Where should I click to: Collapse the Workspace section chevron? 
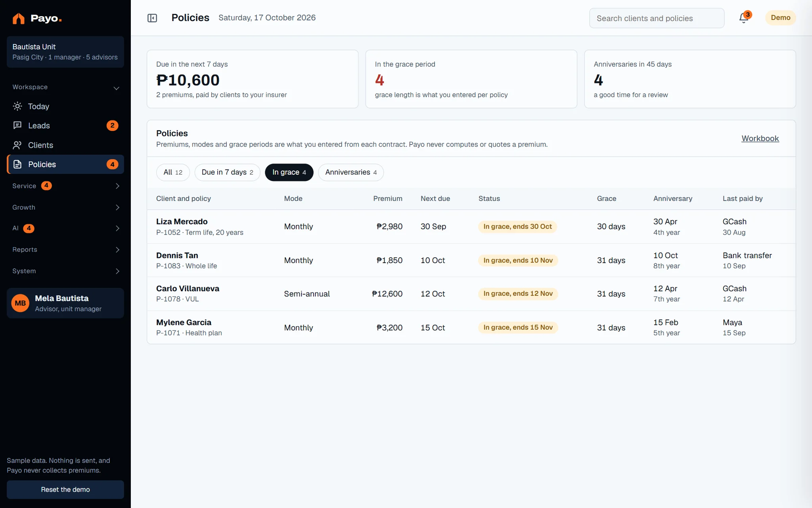117,88
